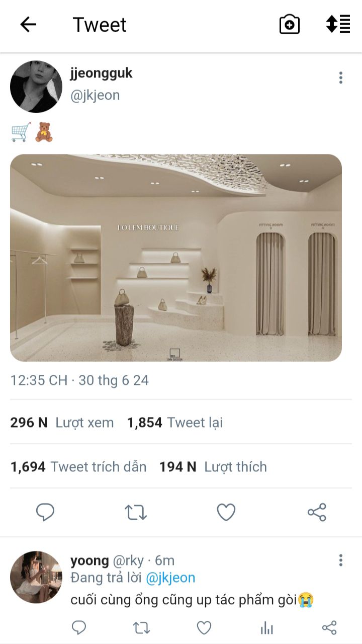The image size is (362, 644).
Task: View analytics for yoong's reply
Action: tap(266, 627)
